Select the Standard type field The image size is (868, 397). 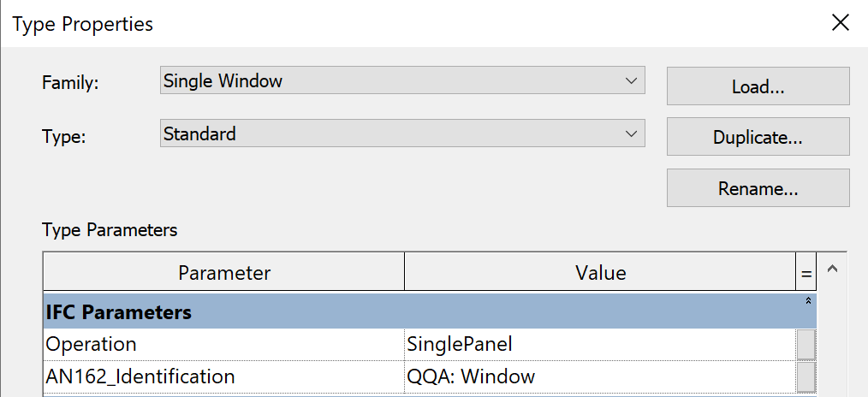coord(402,133)
